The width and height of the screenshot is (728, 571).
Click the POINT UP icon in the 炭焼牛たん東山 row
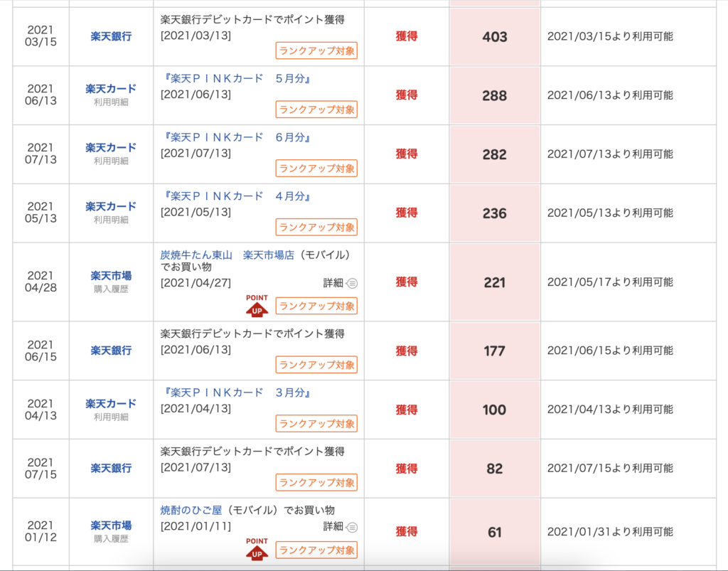pyautogui.click(x=257, y=306)
